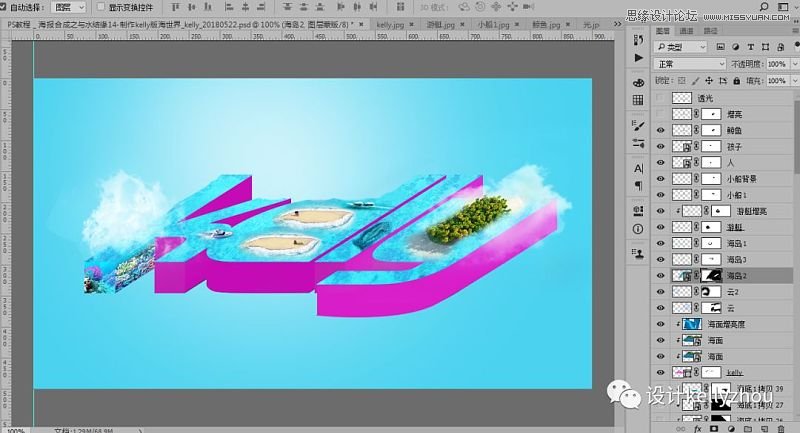
Task: Open the fill 填充 slider arrow
Action: pyautogui.click(x=795, y=81)
